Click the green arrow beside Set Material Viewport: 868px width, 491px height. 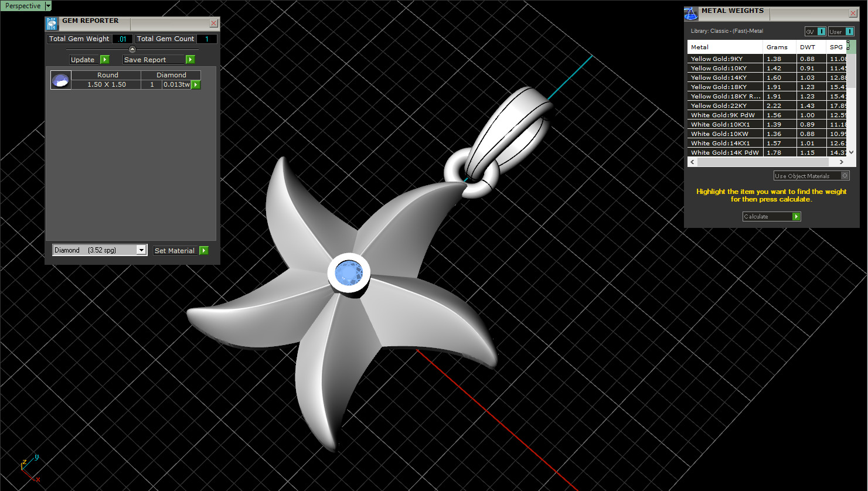pyautogui.click(x=204, y=251)
